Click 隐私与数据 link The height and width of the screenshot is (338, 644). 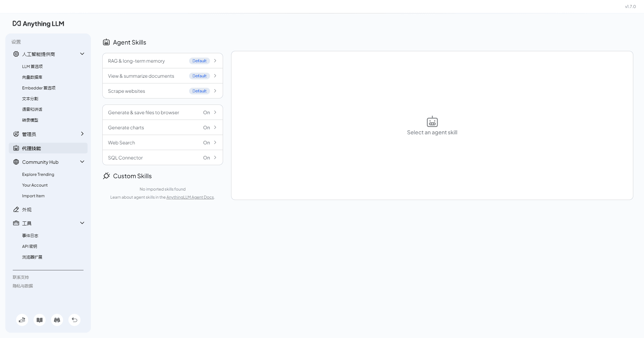pyautogui.click(x=23, y=286)
